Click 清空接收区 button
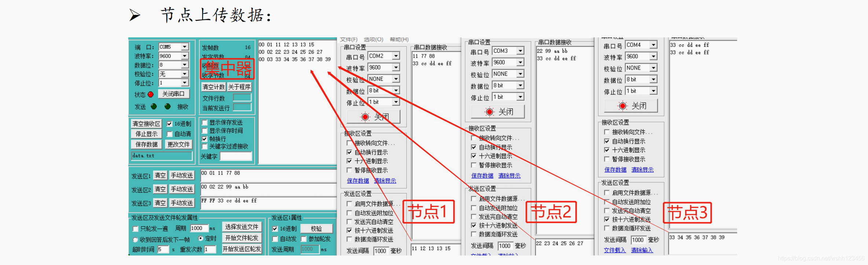868x265 pixels. [146, 124]
